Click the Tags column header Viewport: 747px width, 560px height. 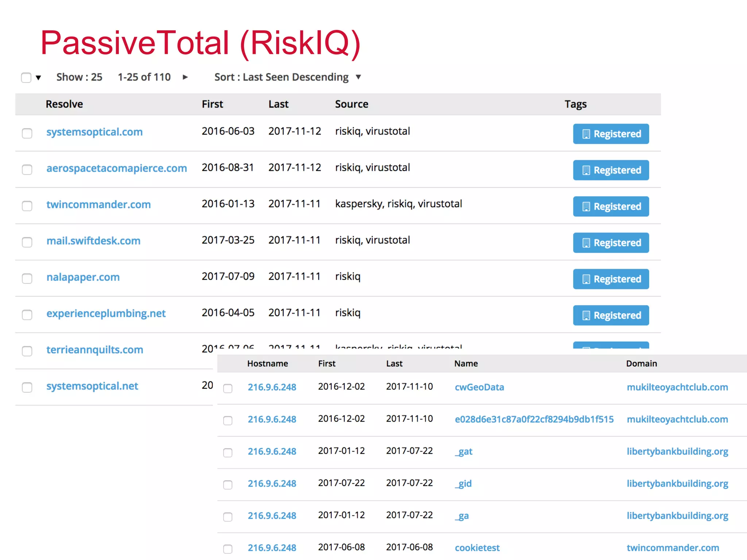576,104
